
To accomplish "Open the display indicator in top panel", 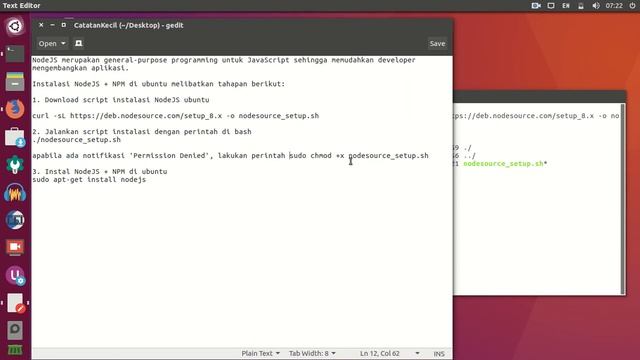I will point(551,6).
